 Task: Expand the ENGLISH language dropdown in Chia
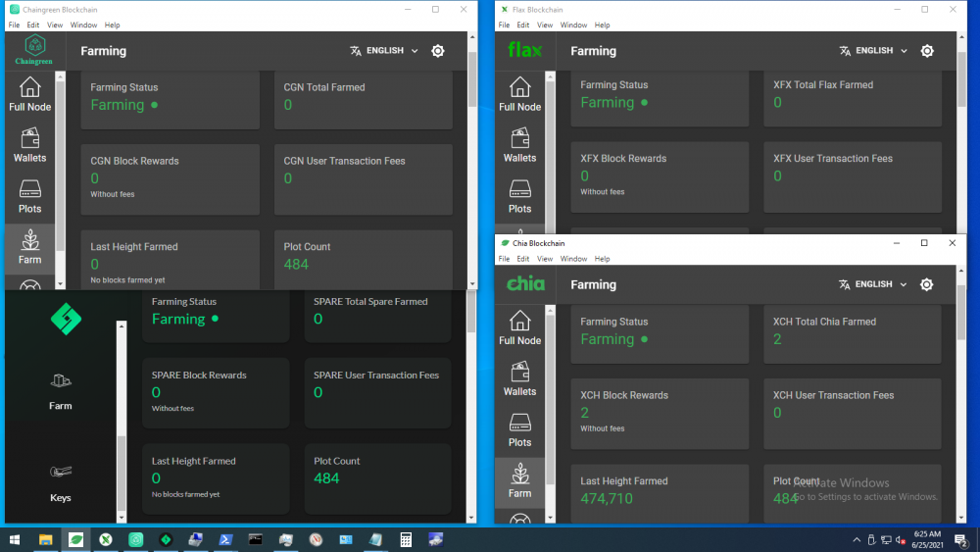tap(872, 284)
